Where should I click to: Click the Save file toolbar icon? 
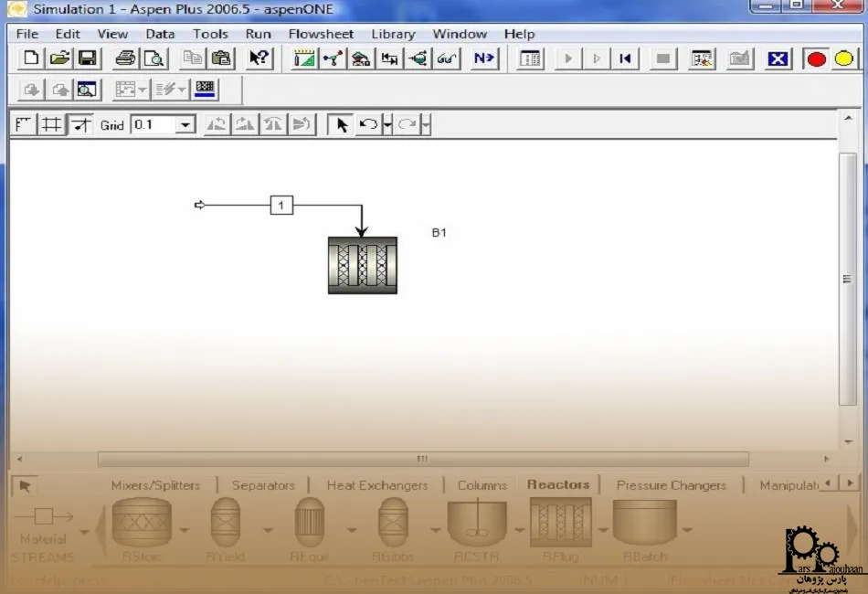click(88, 58)
